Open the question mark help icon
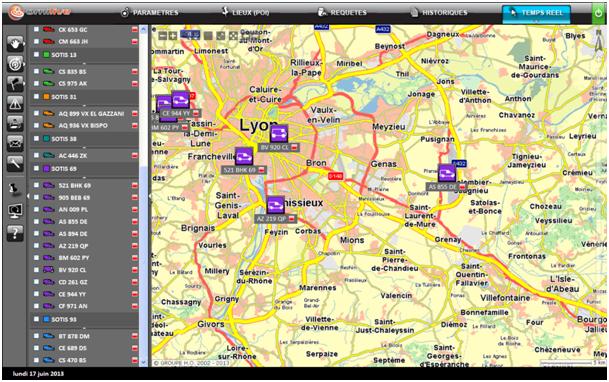Viewport: 609px width, 382px height. (15, 234)
